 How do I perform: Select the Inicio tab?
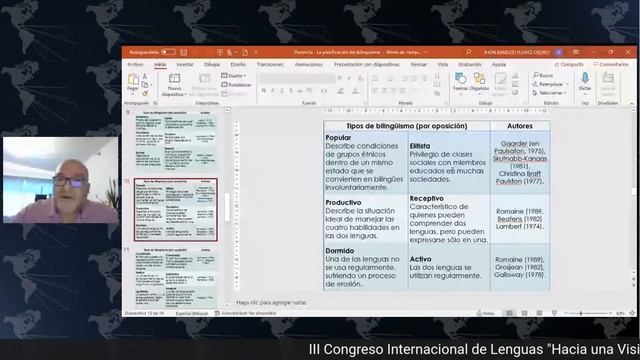tap(160, 64)
